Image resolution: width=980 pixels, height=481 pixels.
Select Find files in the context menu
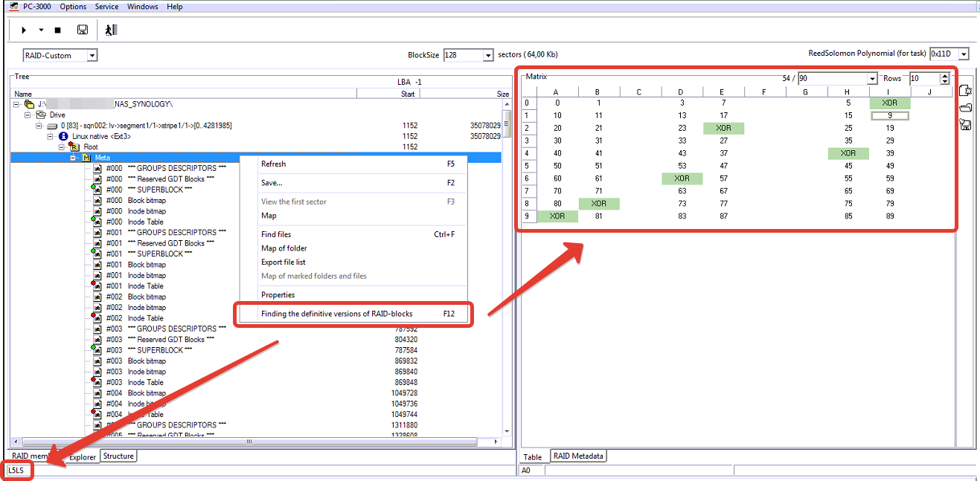(x=353, y=234)
